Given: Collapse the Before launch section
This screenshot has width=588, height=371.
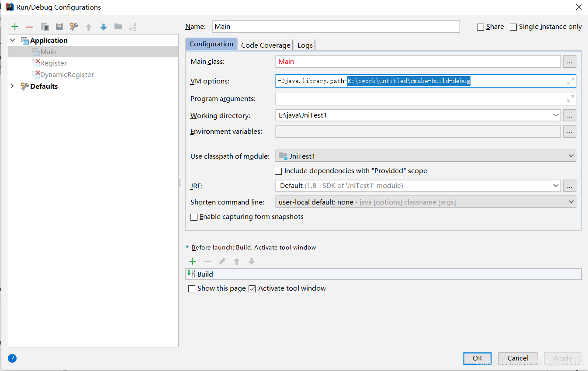Looking at the screenshot, I should pyautogui.click(x=188, y=247).
